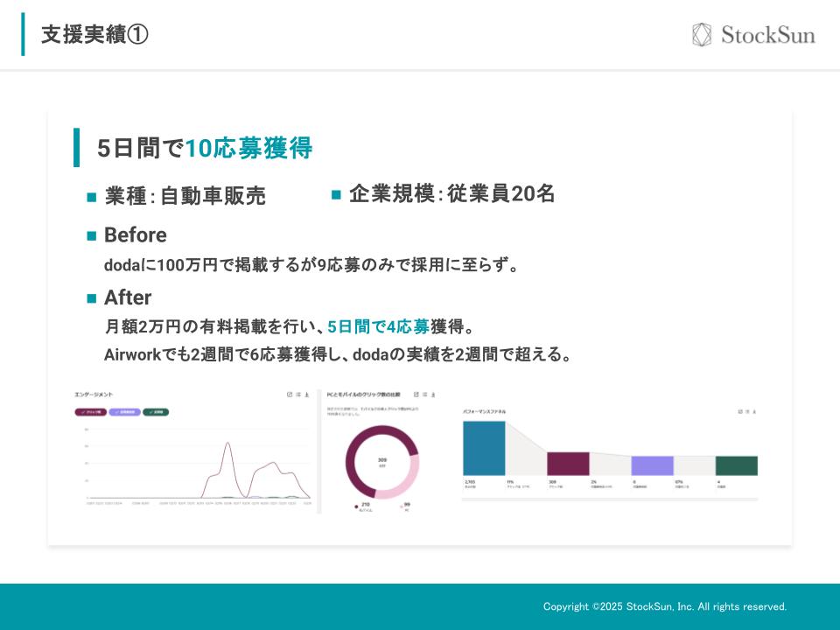Image resolution: width=840 pixels, height=630 pixels.
Task: Select the dark green funnel bar
Action: pos(736,465)
